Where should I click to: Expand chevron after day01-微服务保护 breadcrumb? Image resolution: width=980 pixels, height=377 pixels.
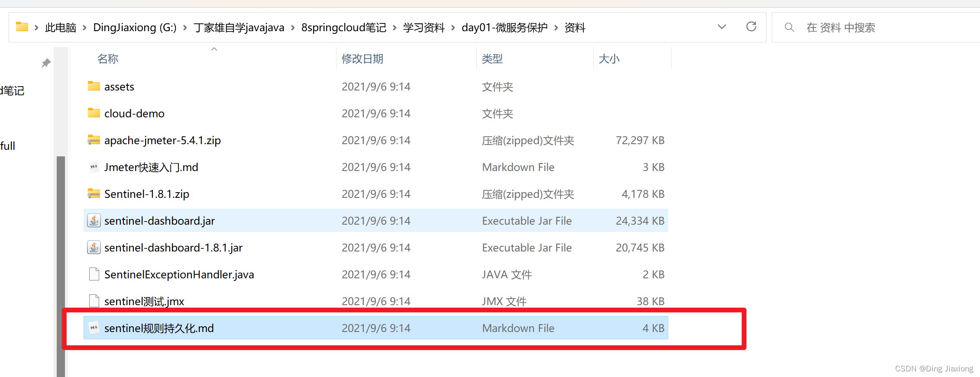pyautogui.click(x=556, y=28)
